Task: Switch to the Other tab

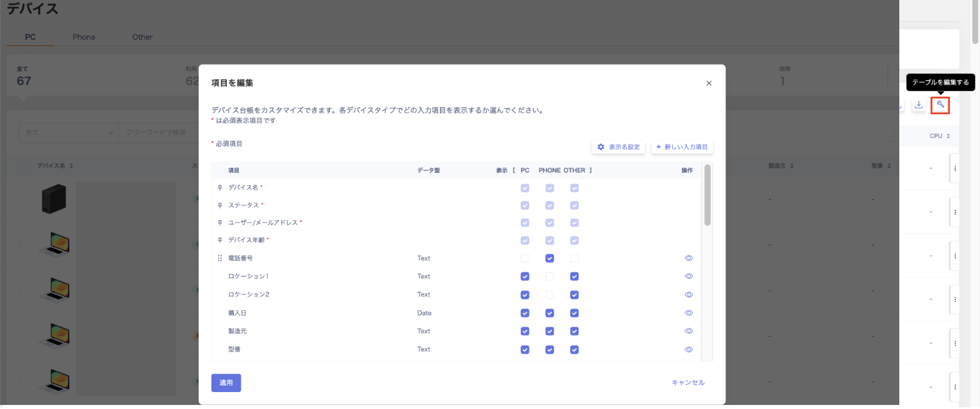Action: point(142,37)
